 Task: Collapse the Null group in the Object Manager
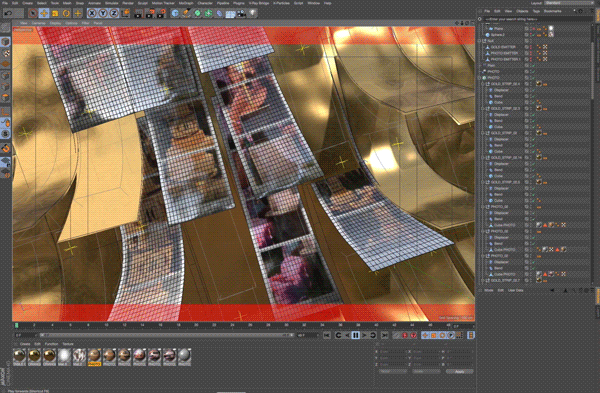point(480,41)
